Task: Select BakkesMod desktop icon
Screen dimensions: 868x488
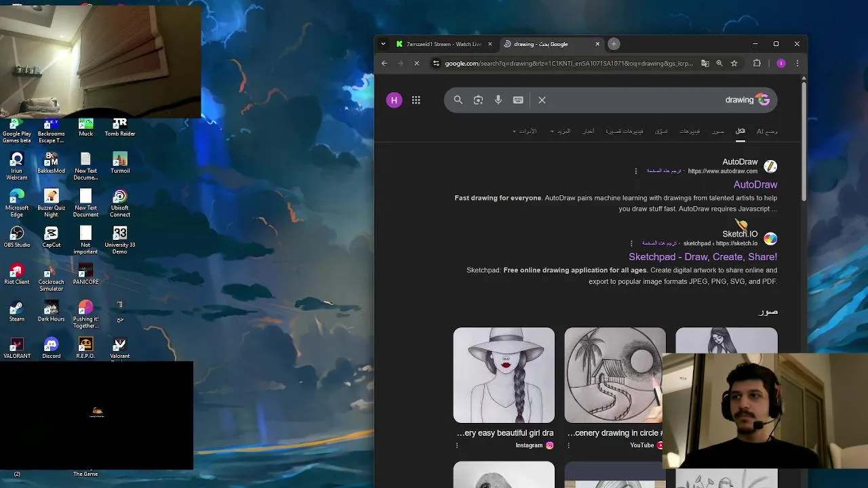Action: click(x=51, y=163)
